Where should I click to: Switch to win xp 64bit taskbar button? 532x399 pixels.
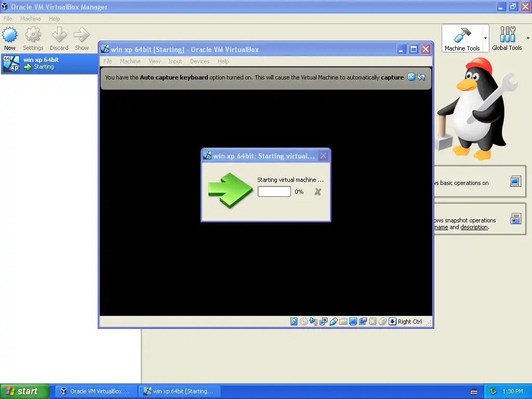pos(179,391)
